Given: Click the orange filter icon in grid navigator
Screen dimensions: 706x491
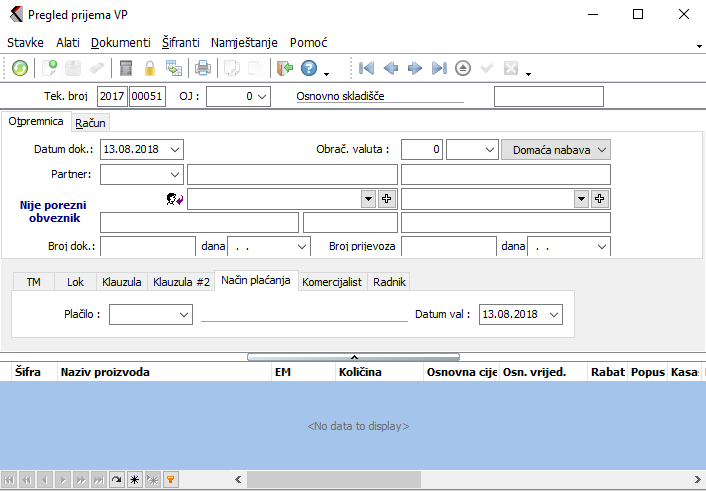Looking at the screenshot, I should point(170,480).
